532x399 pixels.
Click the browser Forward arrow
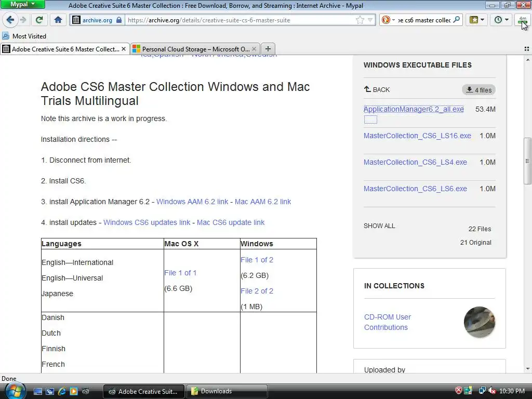pyautogui.click(x=23, y=20)
